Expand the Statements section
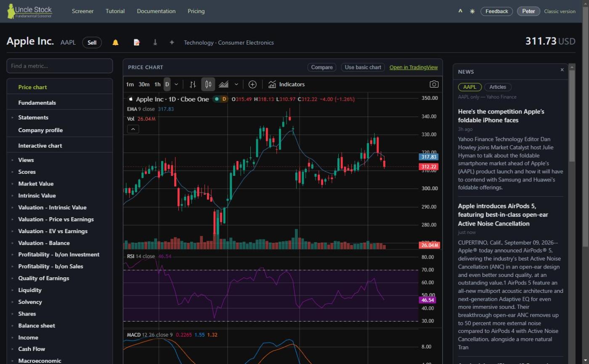The image size is (589, 364). (x=33, y=117)
